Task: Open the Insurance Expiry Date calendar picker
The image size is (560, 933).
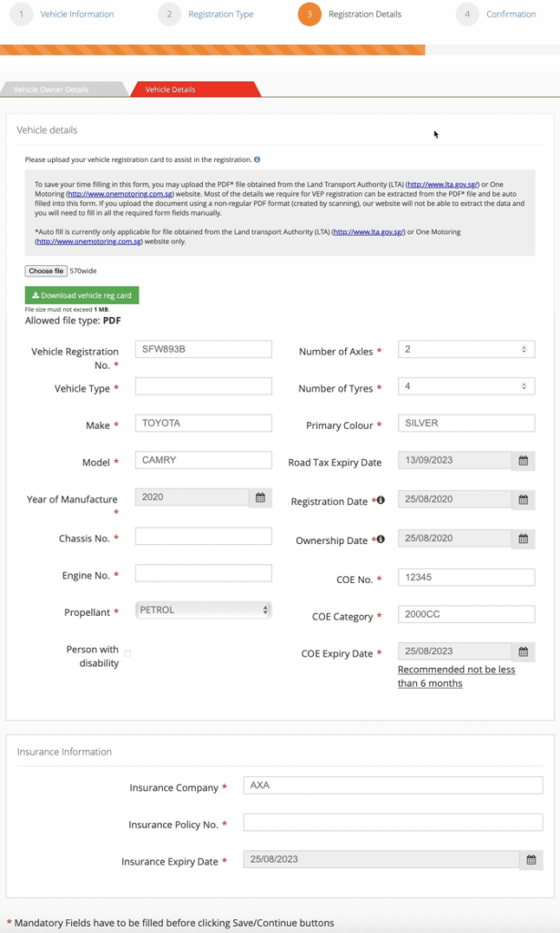Action: 532,858
